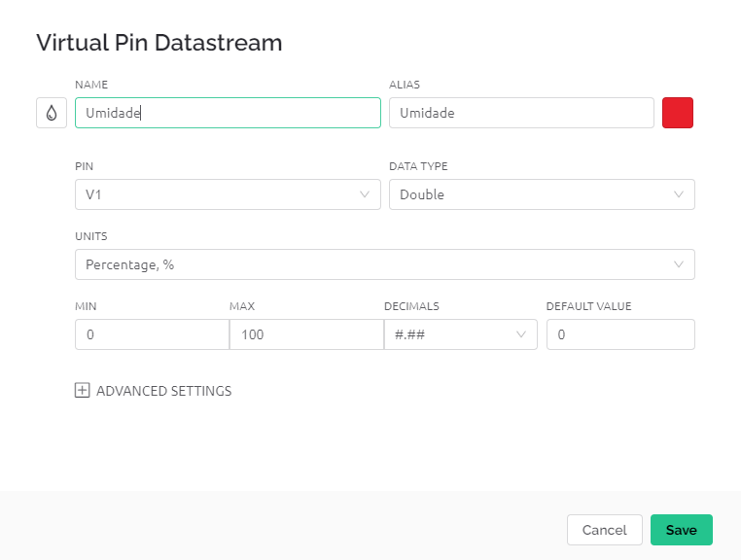The height and width of the screenshot is (560, 741).
Task: Click the Decimals chevron arrow
Action: click(521, 334)
